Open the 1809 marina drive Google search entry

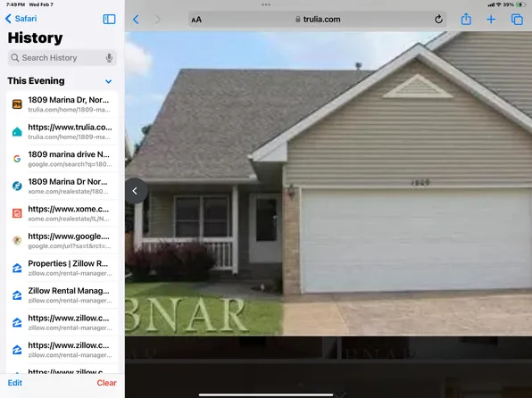62,159
